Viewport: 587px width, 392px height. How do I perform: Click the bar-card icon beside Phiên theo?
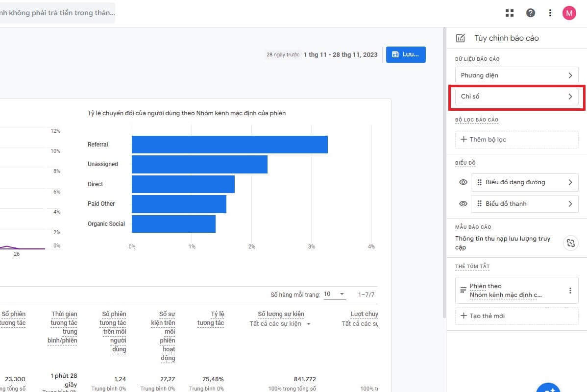pos(463,290)
